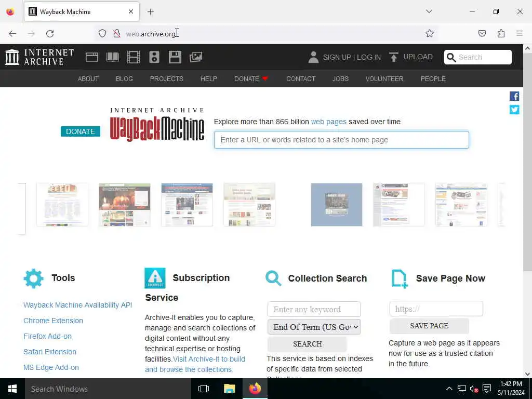The image size is (532, 399).
Task: Show hidden system tray icons
Action: [x=449, y=389]
